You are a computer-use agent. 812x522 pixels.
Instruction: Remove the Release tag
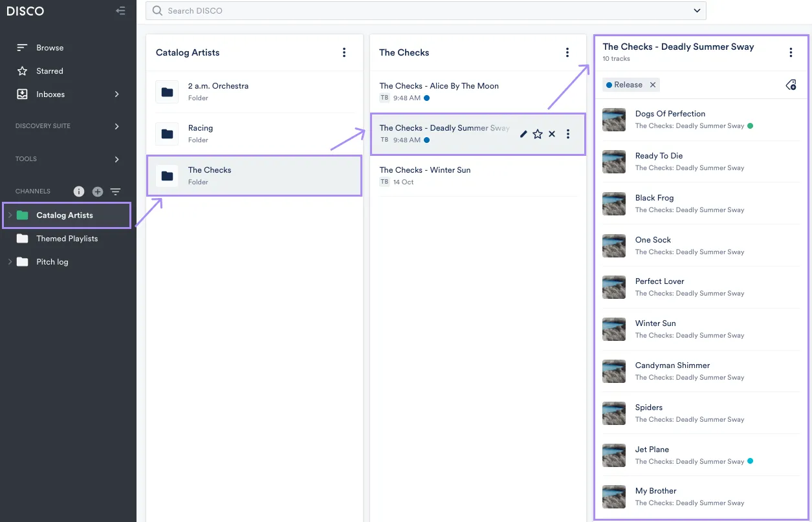coord(652,85)
